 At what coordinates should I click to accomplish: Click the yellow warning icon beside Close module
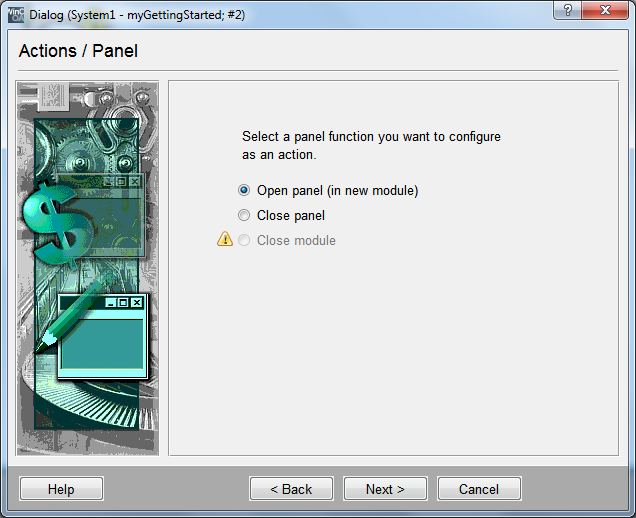pos(225,240)
